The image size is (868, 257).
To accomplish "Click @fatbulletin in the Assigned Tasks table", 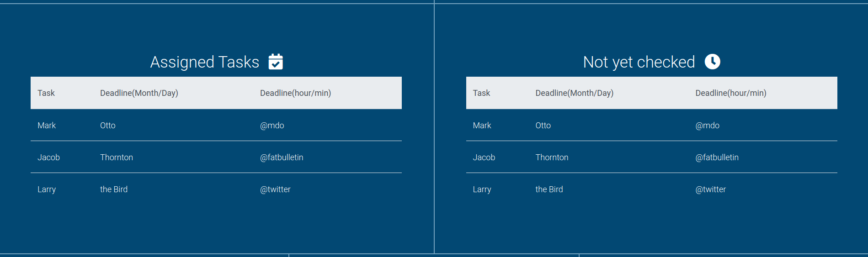I will [282, 157].
